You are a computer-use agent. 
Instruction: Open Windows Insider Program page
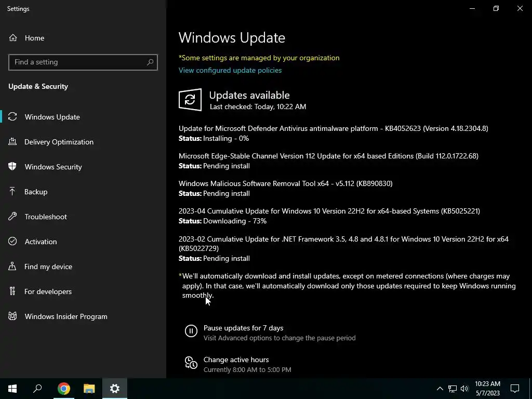[x=83, y=316]
